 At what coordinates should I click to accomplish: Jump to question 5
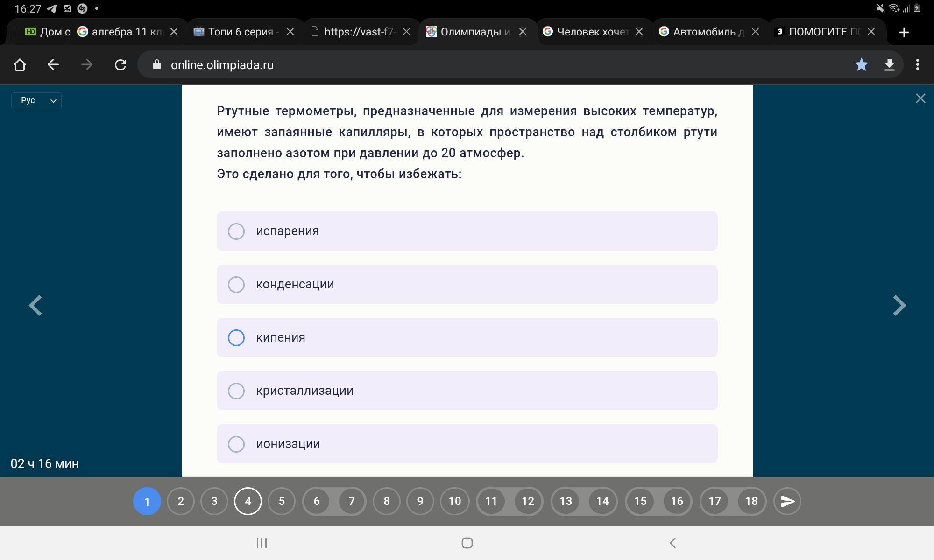[282, 501]
